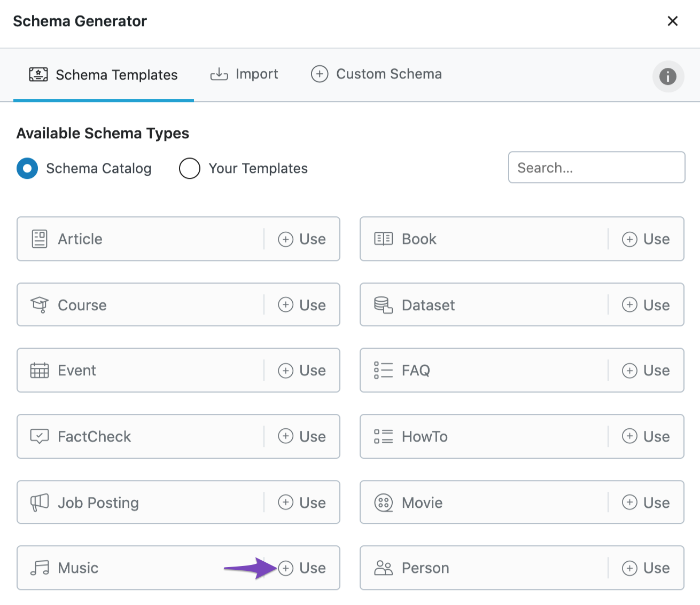Image resolution: width=700 pixels, height=605 pixels.
Task: Use the Movie schema
Action: point(646,502)
